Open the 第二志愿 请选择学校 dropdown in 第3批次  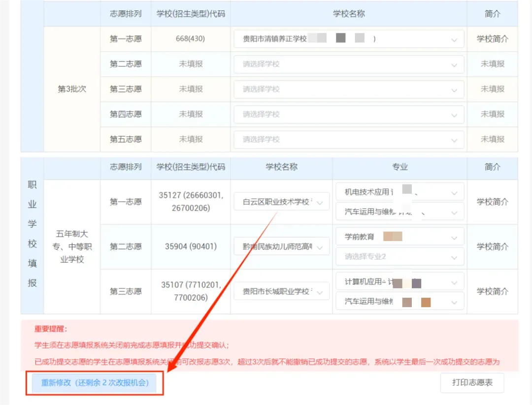pos(349,64)
